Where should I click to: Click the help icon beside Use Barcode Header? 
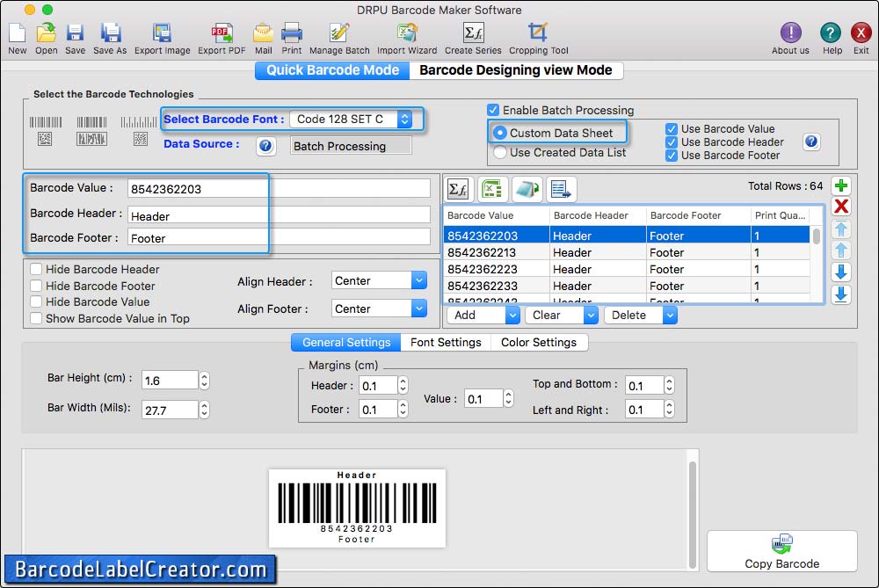[x=811, y=142]
